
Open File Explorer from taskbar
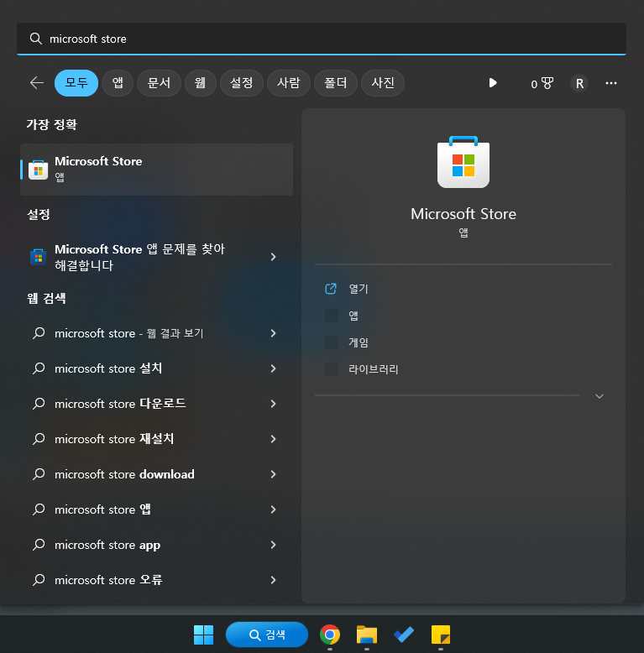[367, 635]
